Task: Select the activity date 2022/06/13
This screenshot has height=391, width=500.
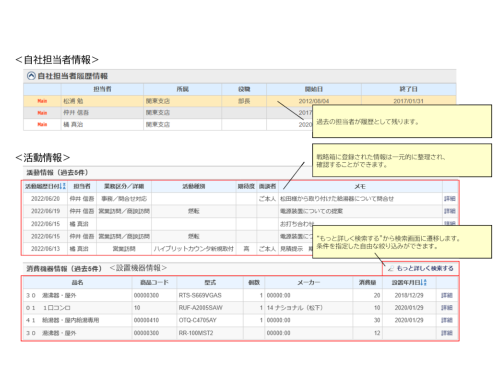Action: coord(45,249)
